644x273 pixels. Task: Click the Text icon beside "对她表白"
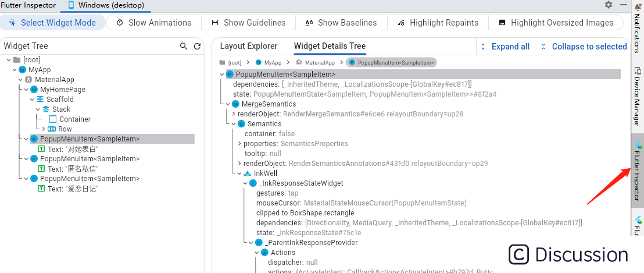[41, 149]
